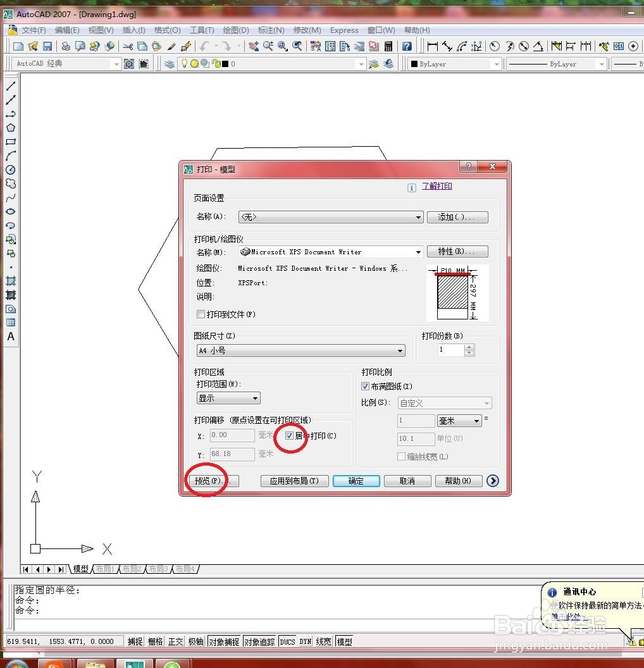Toggle DYN dynamic input in status bar
The width and height of the screenshot is (644, 668).
tap(306, 641)
